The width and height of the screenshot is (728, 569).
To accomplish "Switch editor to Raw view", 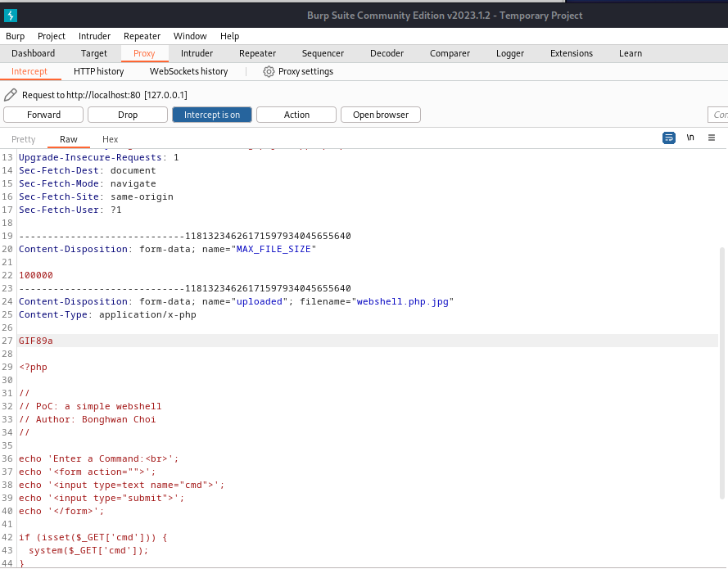I will pyautogui.click(x=68, y=139).
